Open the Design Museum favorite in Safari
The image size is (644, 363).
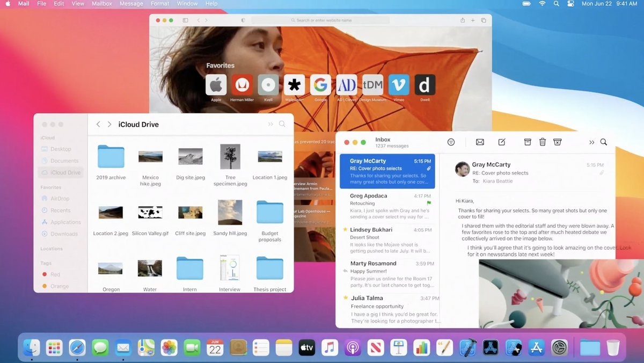(372, 85)
